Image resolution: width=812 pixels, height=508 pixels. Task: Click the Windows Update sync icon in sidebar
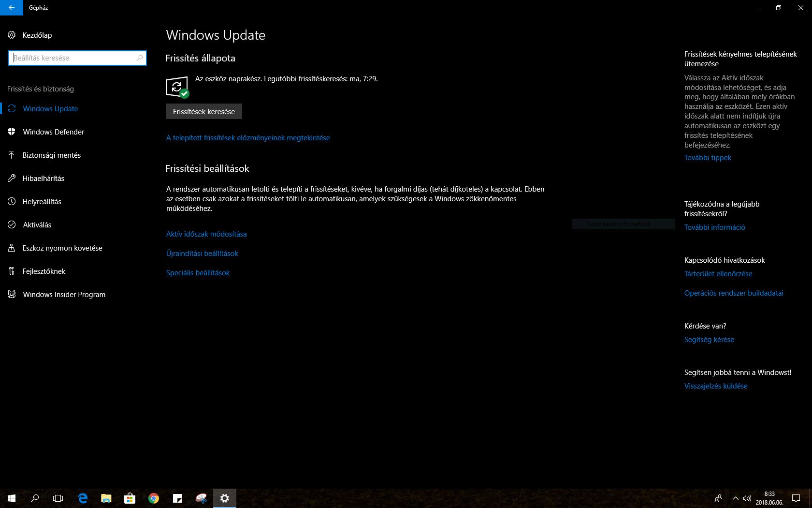[x=12, y=109]
